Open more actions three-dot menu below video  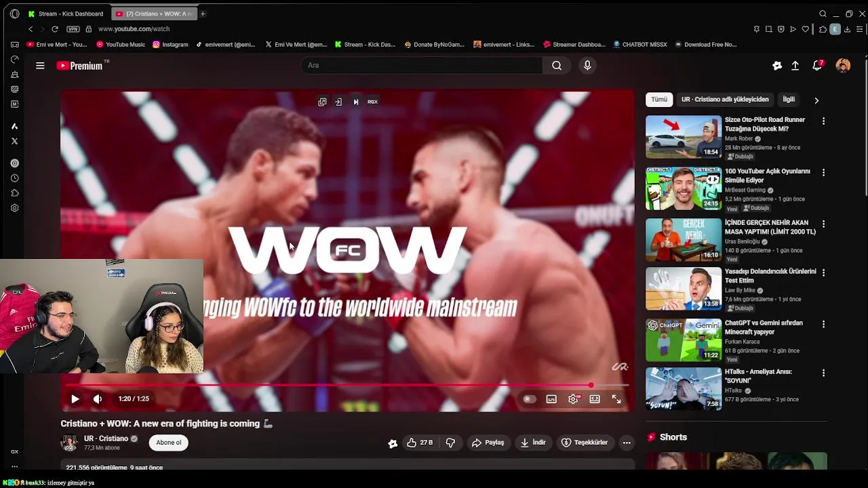pos(627,443)
